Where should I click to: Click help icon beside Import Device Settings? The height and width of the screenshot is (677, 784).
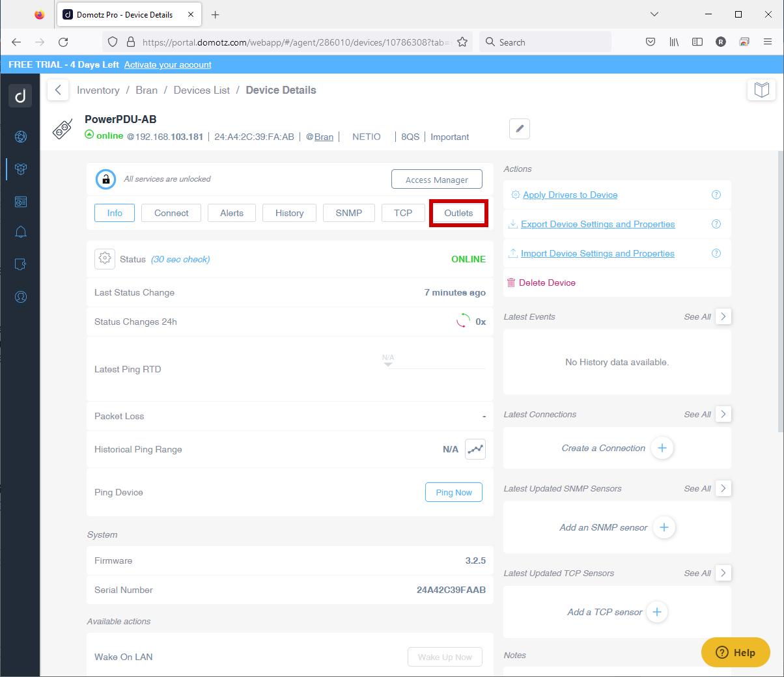tap(716, 253)
